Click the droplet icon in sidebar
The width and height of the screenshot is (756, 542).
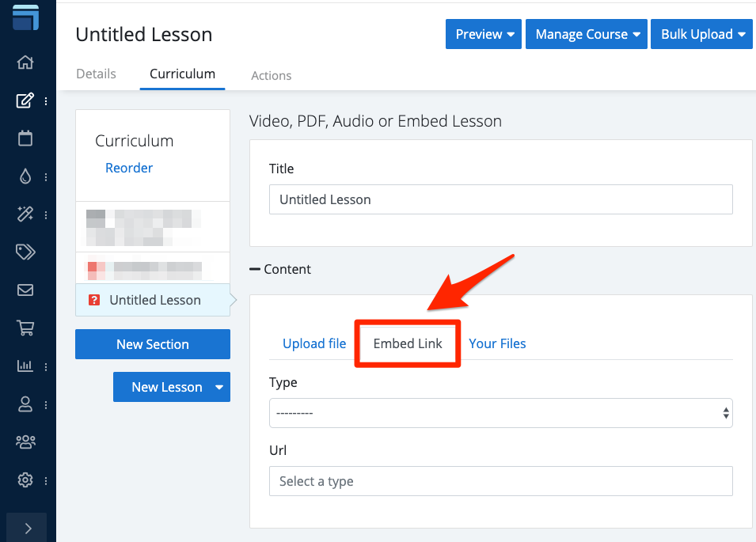tap(25, 176)
